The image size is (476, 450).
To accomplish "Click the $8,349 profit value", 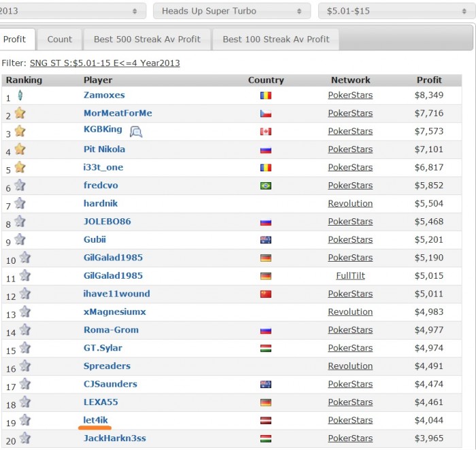I will [x=429, y=95].
